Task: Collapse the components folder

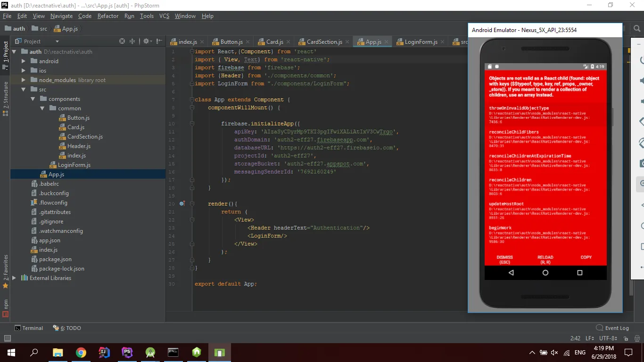Action: click(33, 99)
